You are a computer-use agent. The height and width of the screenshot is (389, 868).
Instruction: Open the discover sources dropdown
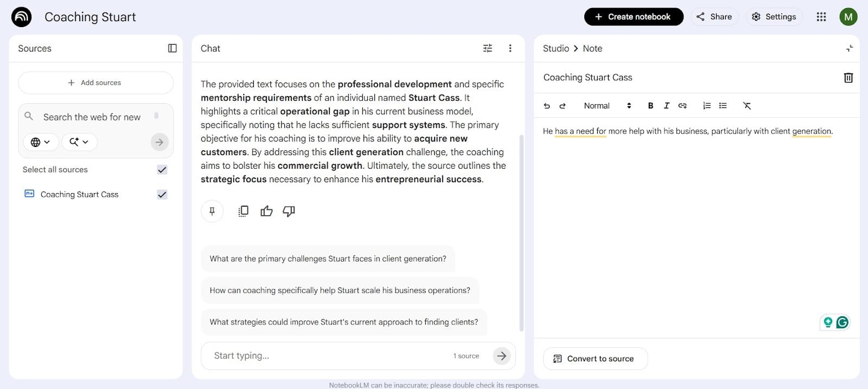[x=79, y=142]
